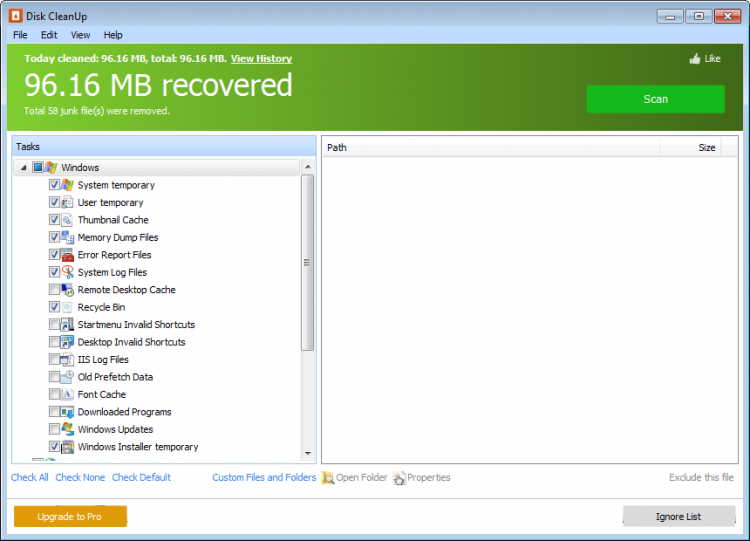Click the green Scan button
The image size is (750, 541).
655,99
